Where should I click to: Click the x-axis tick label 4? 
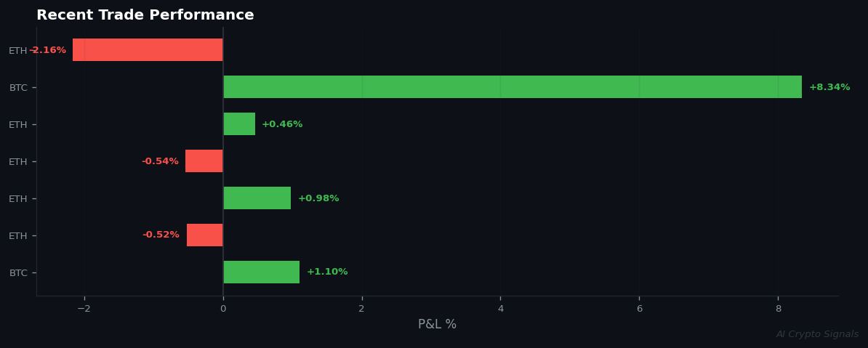[500, 309]
